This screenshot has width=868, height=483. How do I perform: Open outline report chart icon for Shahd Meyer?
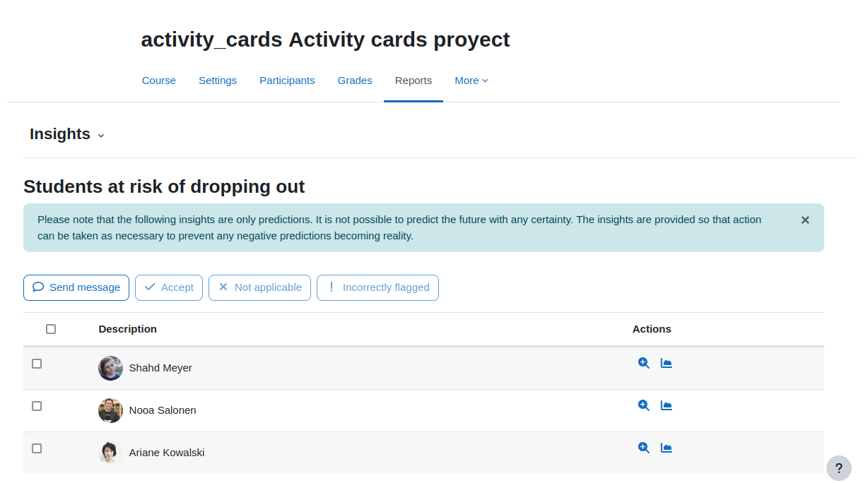[666, 363]
